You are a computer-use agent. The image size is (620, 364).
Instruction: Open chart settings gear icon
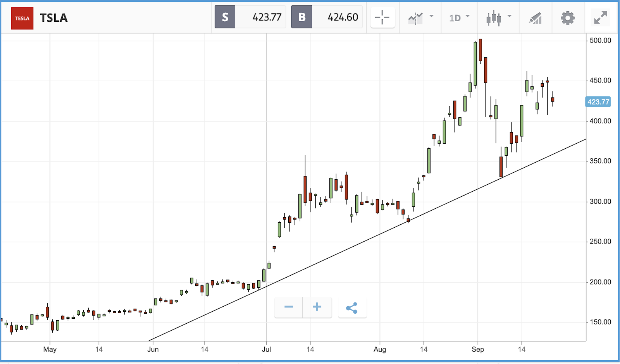click(568, 18)
